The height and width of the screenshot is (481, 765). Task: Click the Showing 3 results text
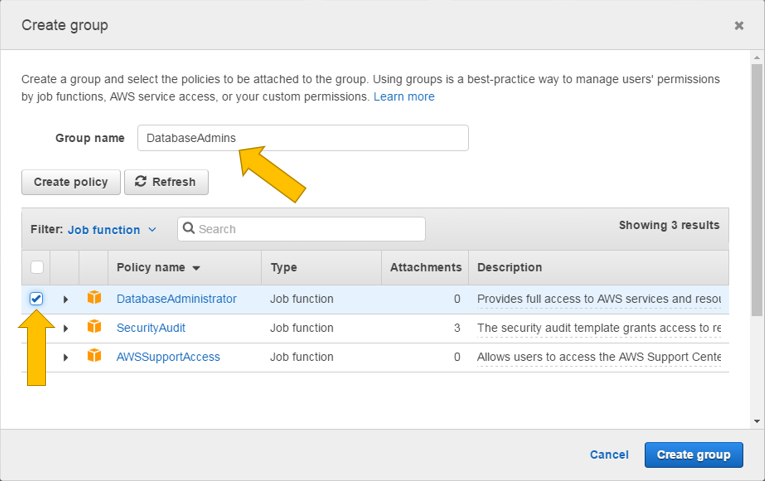tap(669, 225)
